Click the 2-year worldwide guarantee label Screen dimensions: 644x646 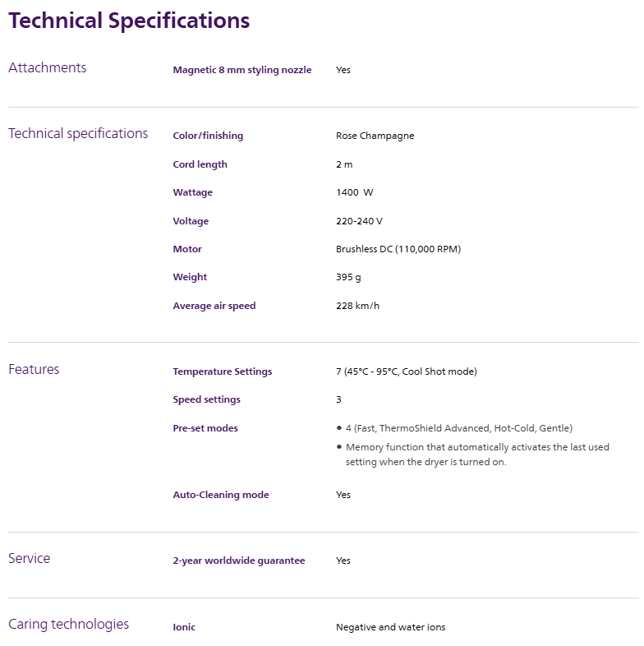coord(238,561)
